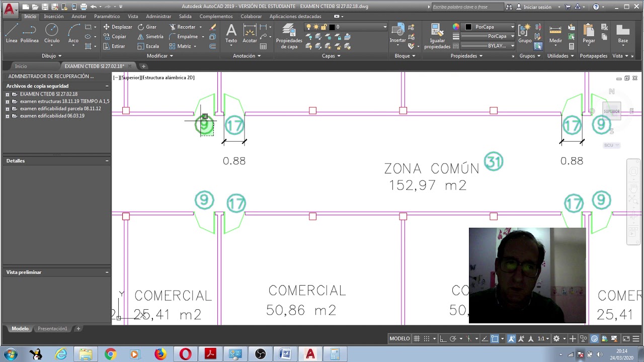This screenshot has width=644, height=362.
Task: Open Google Chrome from the taskbar
Action: click(110, 354)
